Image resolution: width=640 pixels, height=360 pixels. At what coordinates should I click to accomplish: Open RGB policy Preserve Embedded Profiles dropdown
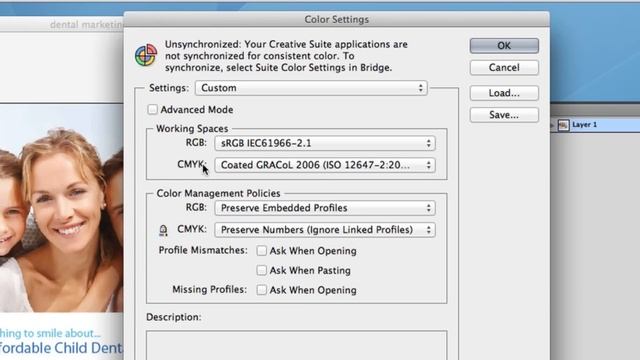click(x=325, y=208)
